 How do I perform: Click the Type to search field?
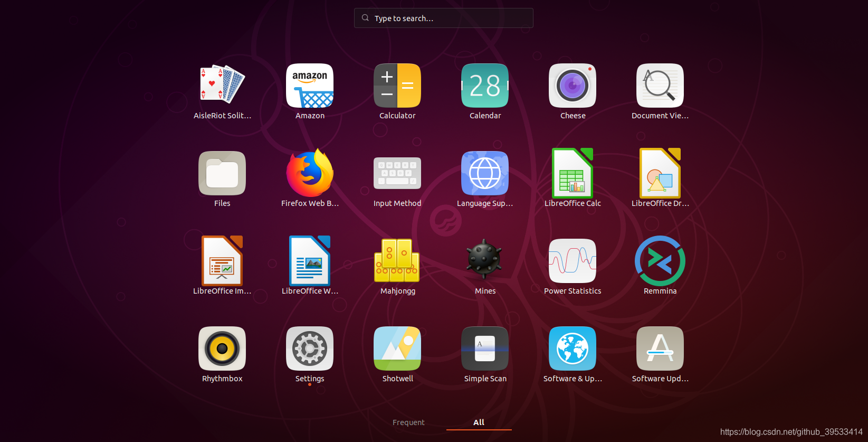click(x=444, y=18)
